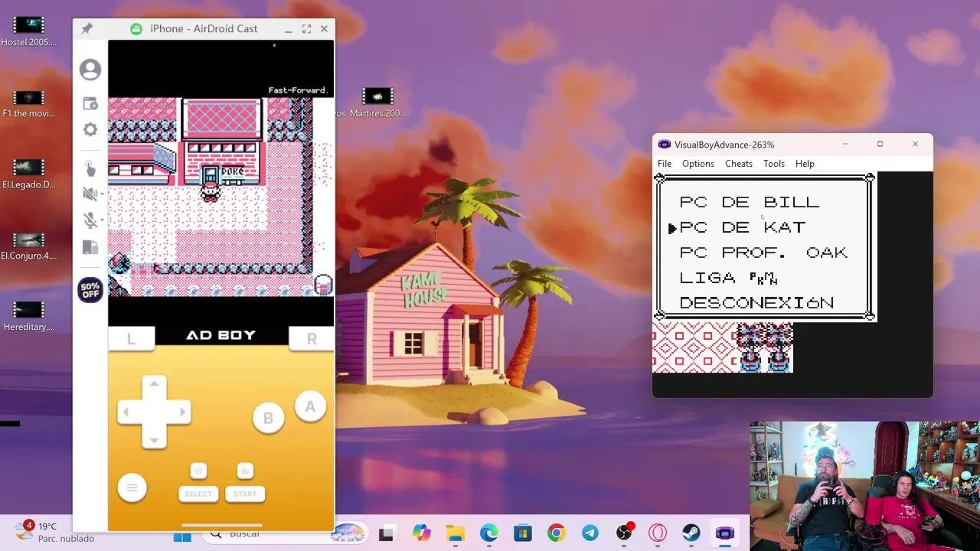Click the VisualBoyAdvance title bar icon
Viewport: 980px width, 551px height.
point(664,145)
